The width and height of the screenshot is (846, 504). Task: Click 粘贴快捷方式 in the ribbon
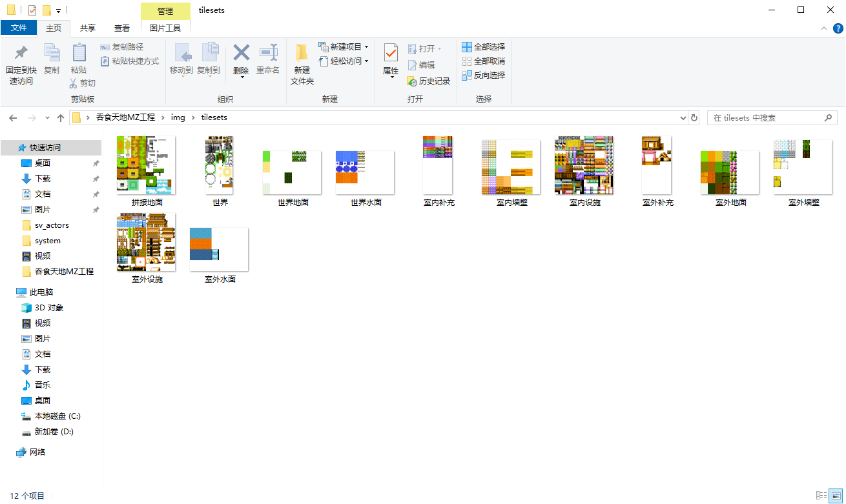130,61
